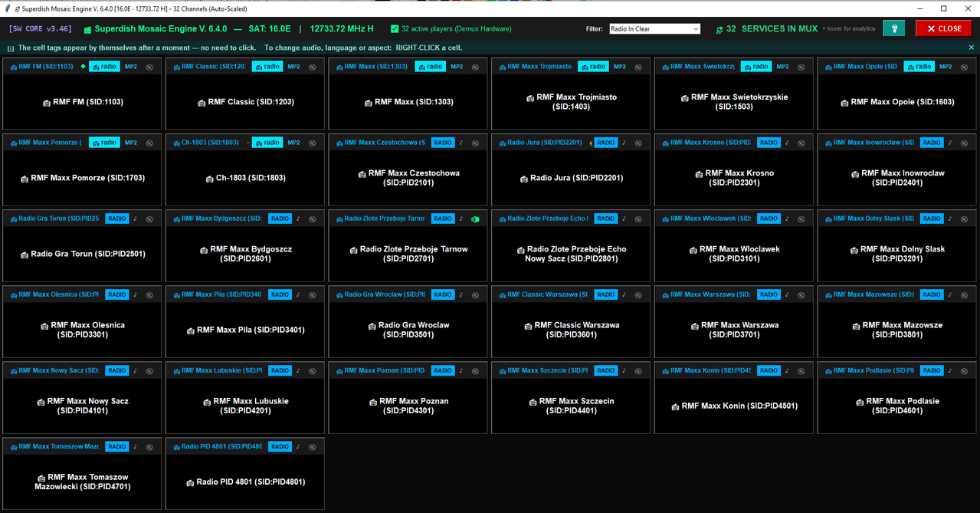Click the RADIO badge on RMF Maxx Czestochowa cell
This screenshot has height=513, width=980.
tap(443, 143)
